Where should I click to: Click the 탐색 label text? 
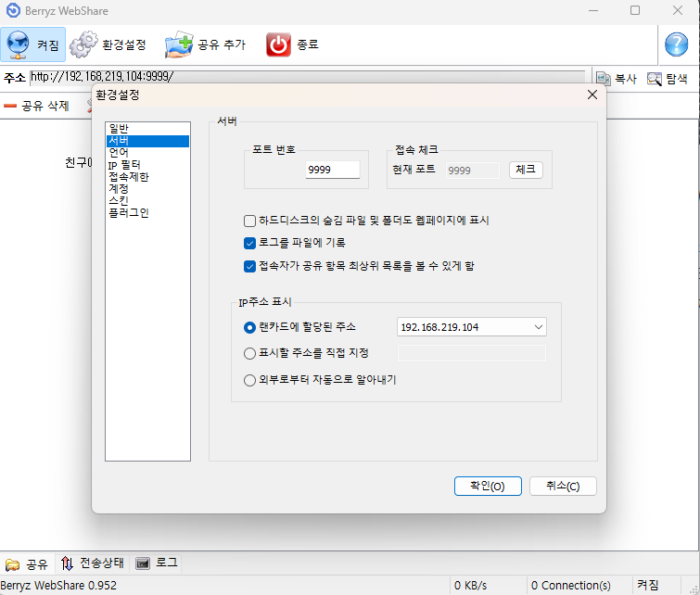676,79
